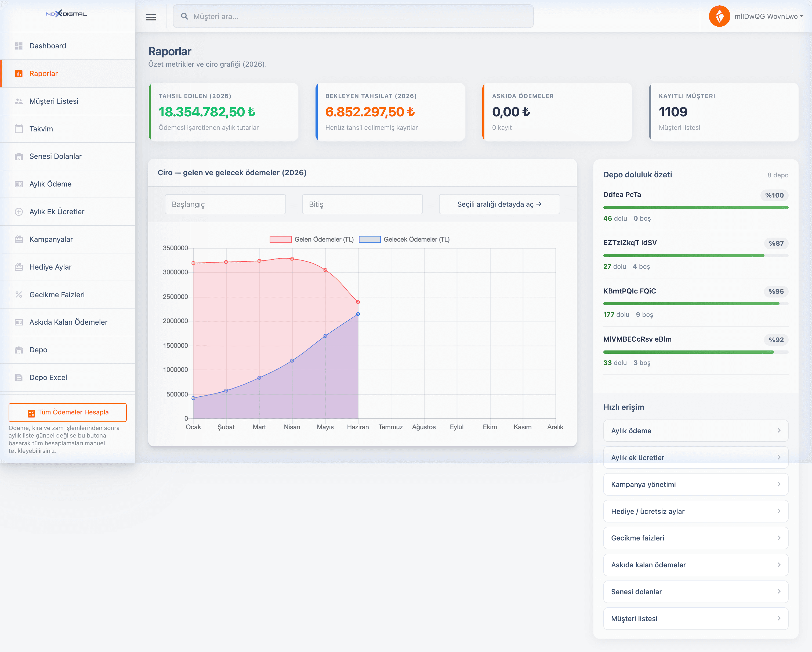Click the orange user avatar icon
Screen dimensions: 812x652
click(x=719, y=16)
